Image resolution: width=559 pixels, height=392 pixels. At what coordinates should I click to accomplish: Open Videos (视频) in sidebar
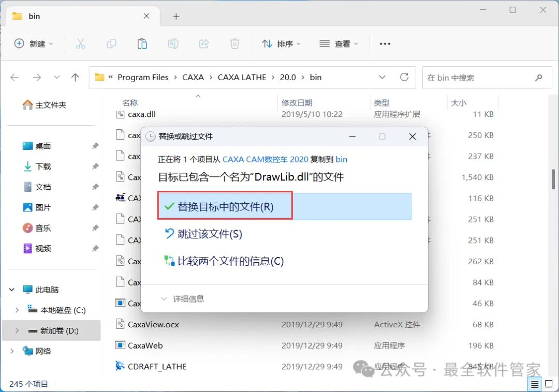click(37, 249)
